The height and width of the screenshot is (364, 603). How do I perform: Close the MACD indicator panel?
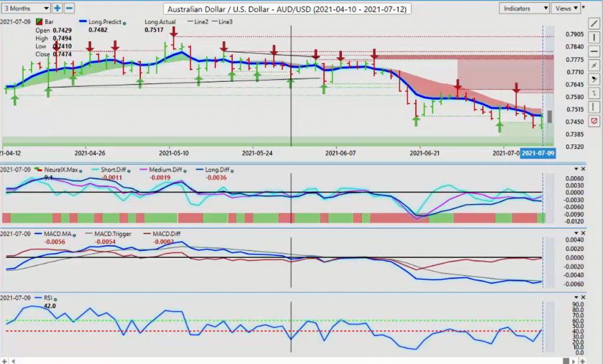[x=583, y=233]
